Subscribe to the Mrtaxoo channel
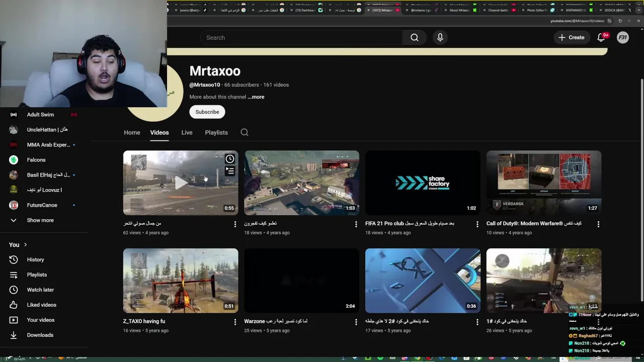 [x=207, y=112]
